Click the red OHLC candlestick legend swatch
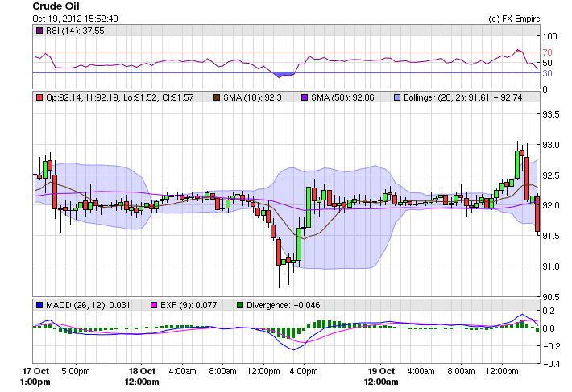 pyautogui.click(x=39, y=97)
